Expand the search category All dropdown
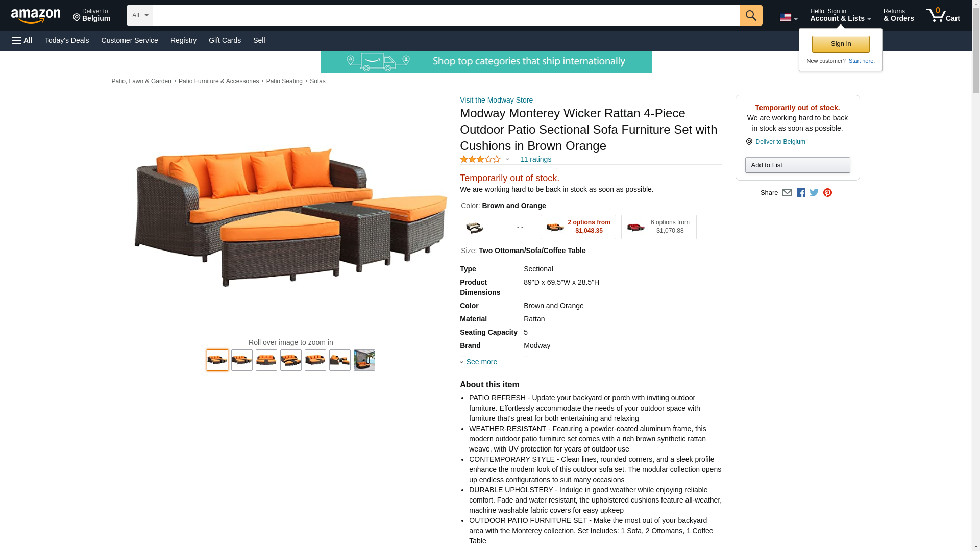The height and width of the screenshot is (551, 980). coord(139,15)
